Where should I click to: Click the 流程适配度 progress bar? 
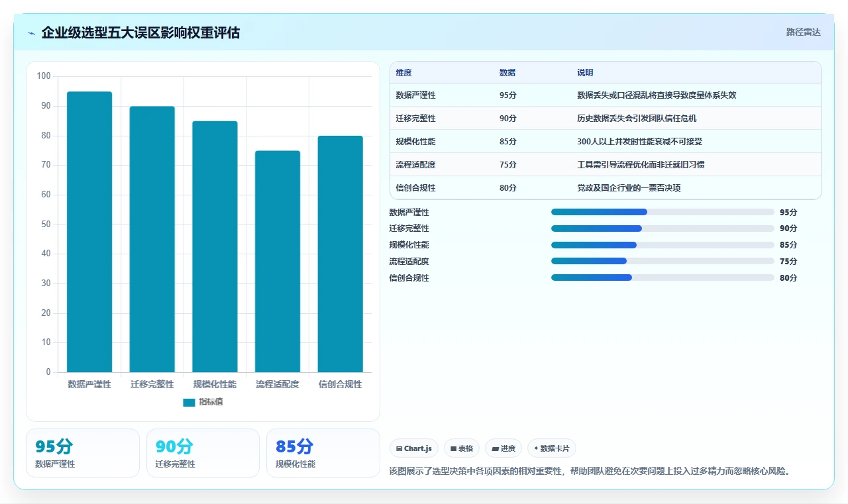[x=662, y=261]
